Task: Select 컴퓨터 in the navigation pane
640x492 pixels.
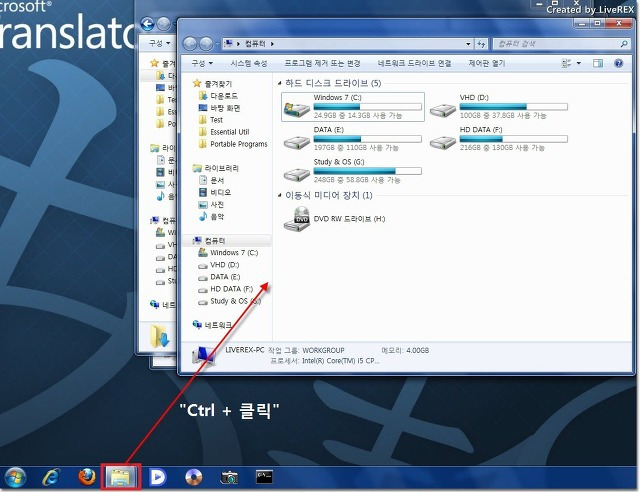Action: click(215, 240)
